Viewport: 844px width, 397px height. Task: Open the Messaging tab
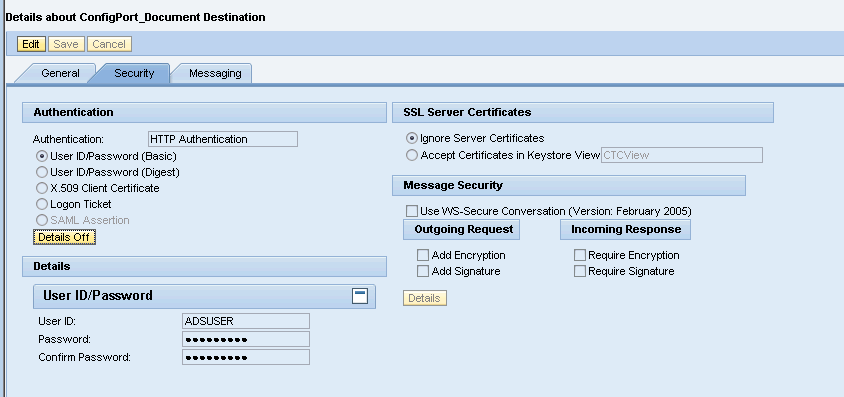[x=215, y=73]
